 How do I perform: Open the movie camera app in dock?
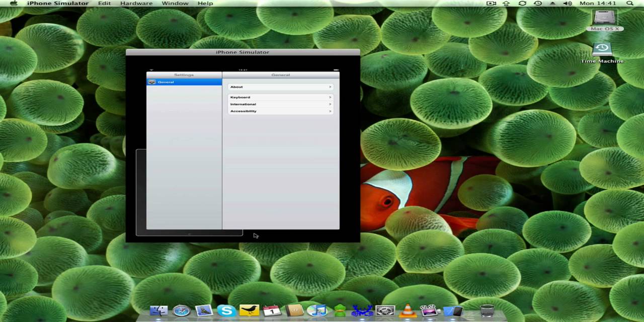tap(430, 310)
